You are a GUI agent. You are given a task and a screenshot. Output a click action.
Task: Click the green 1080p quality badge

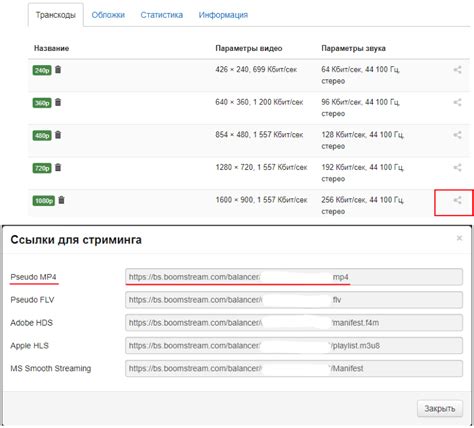[44, 201]
